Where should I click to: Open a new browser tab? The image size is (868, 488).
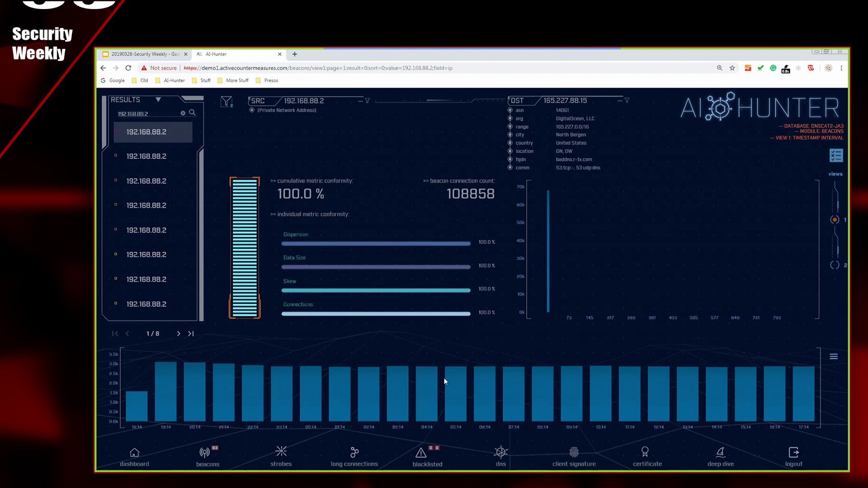295,54
